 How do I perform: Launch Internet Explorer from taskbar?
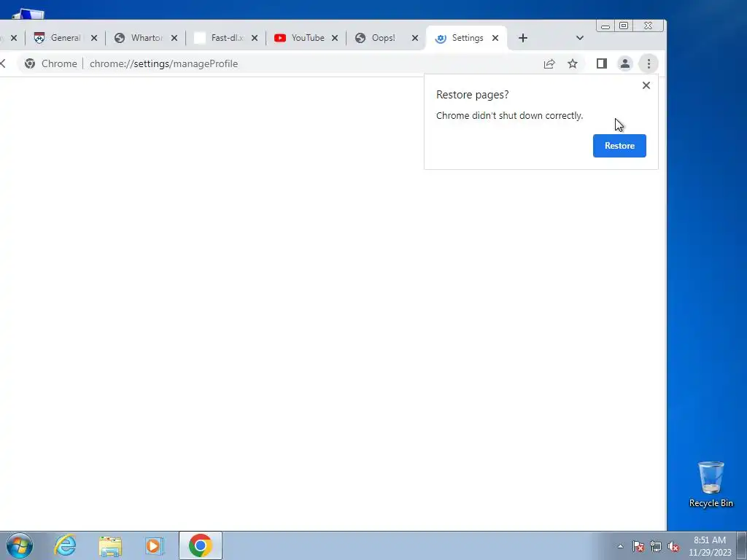[x=65, y=545]
